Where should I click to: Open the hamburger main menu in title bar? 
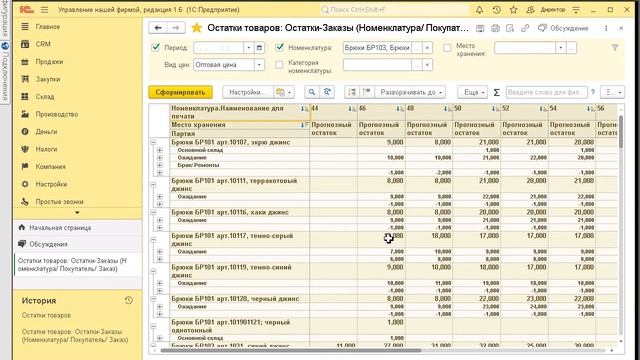pos(44,9)
